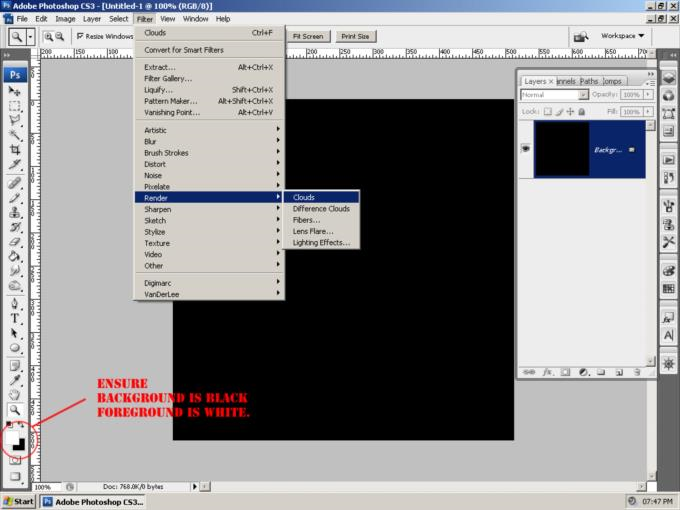Open the Layers panel options menu
The width and height of the screenshot is (680, 510).
(650, 83)
